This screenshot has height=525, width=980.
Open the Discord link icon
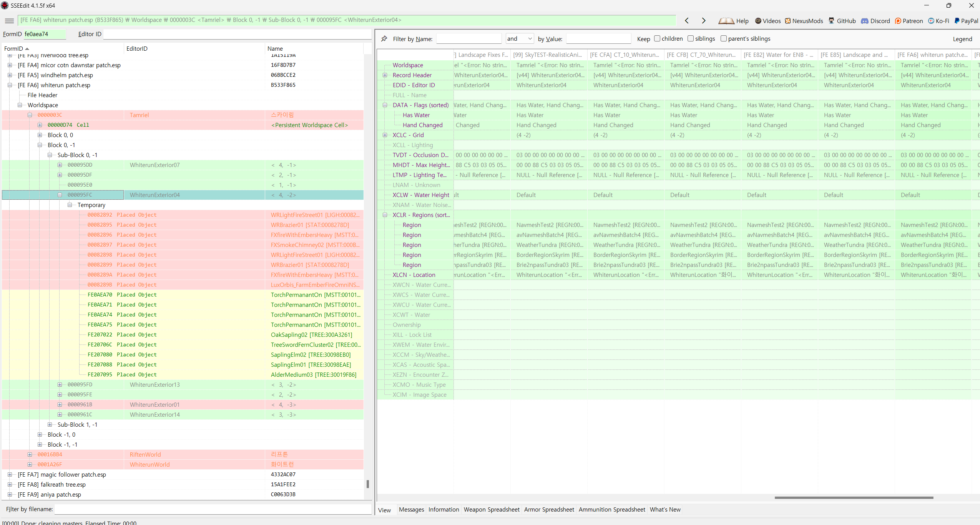(864, 21)
